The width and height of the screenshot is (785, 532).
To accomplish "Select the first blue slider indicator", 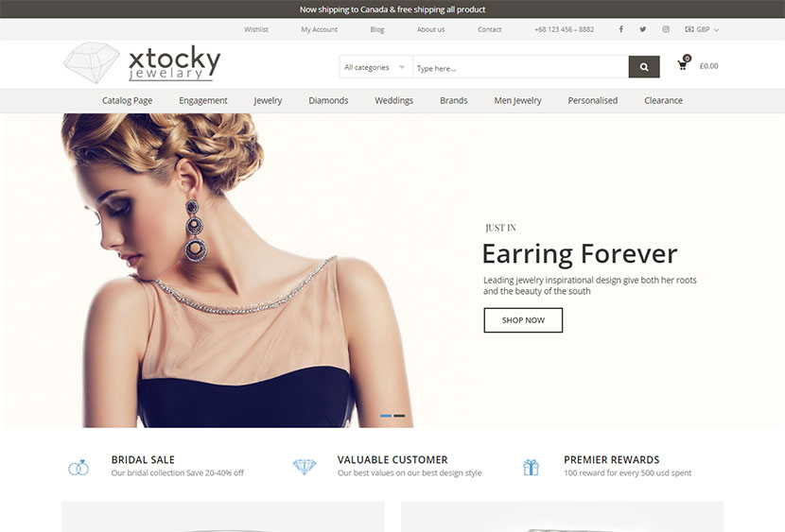I will tap(386, 416).
